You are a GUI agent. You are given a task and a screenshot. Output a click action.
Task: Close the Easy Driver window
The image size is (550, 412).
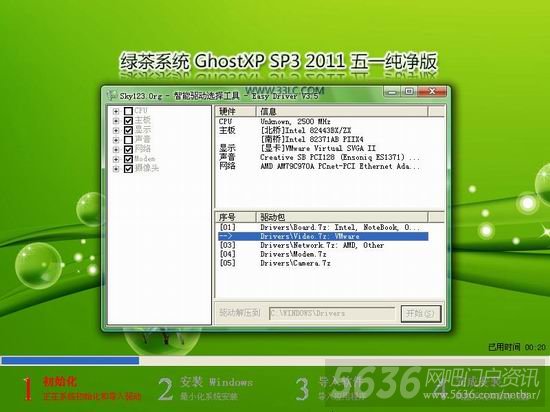coord(432,92)
